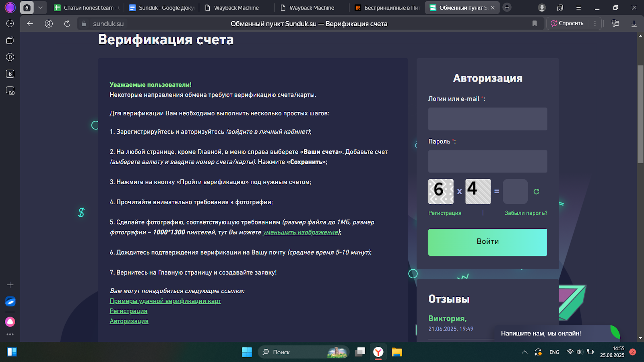This screenshot has width=644, height=362.
Task: Open Task View on the taskbar
Action: click(x=360, y=352)
